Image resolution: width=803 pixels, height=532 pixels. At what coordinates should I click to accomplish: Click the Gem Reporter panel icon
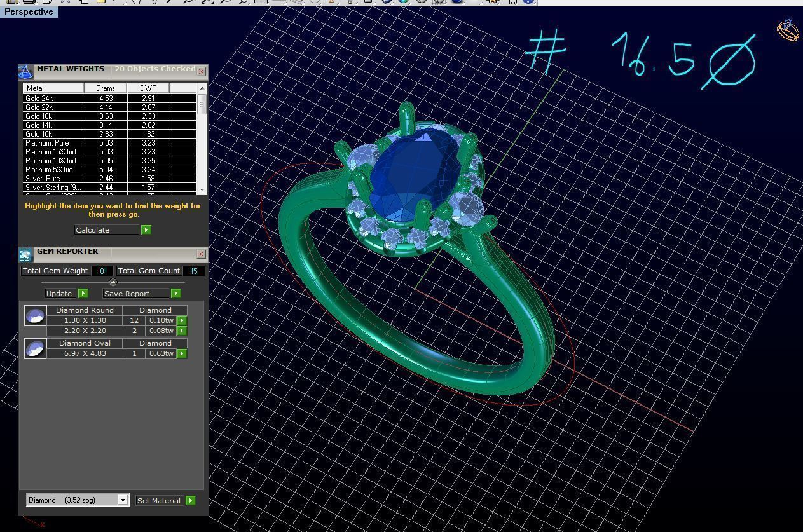click(25, 254)
